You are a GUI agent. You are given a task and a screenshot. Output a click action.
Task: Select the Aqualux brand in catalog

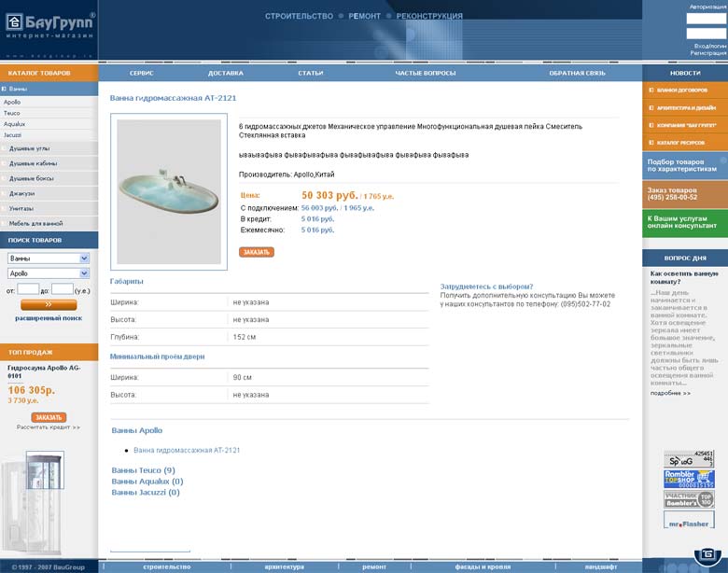click(14, 124)
